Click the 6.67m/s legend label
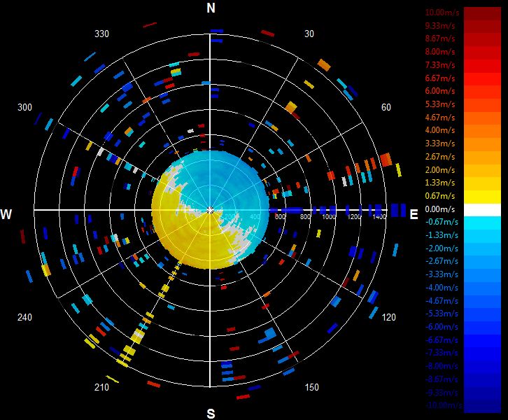This screenshot has height=420, width=508. [440, 78]
